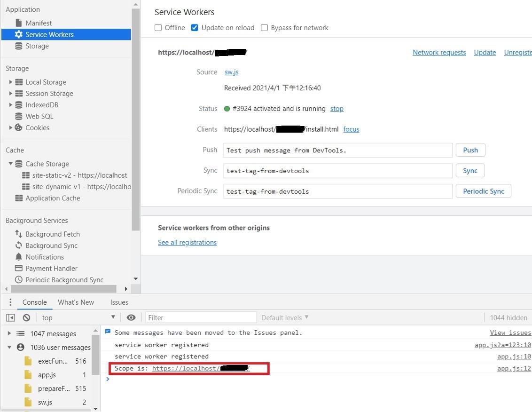Switch to the Console tab
Viewport: 532px width, 412px height.
(x=35, y=302)
